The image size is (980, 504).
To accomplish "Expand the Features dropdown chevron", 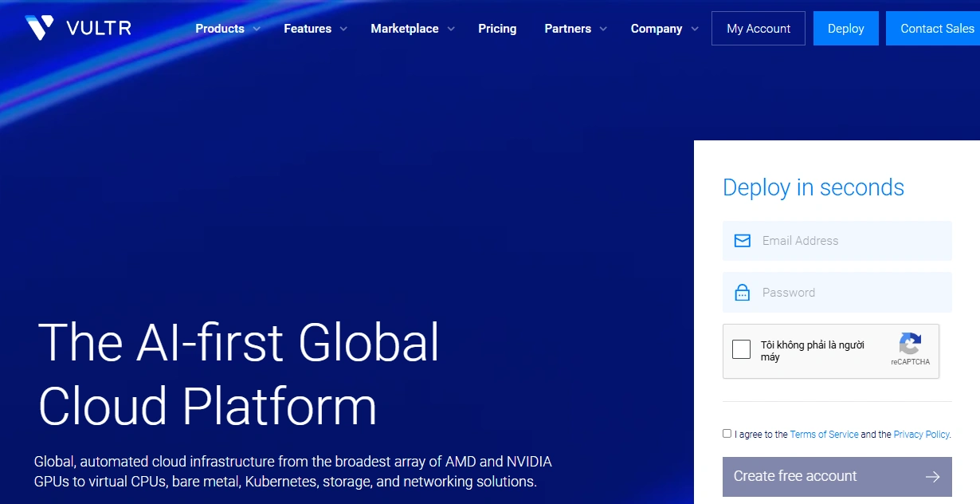I will 343,29.
